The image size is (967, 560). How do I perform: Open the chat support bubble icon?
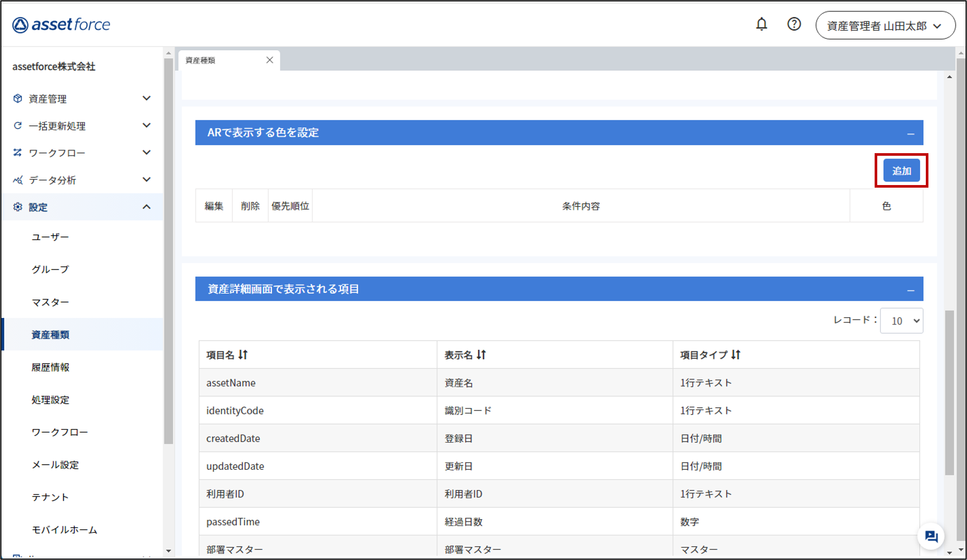931,536
